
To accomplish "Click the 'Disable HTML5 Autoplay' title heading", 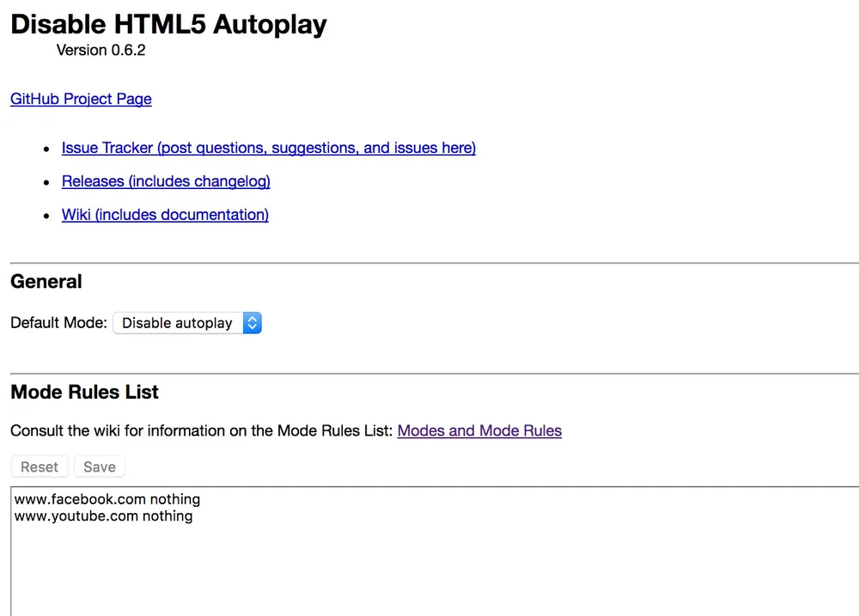I will pos(168,24).
